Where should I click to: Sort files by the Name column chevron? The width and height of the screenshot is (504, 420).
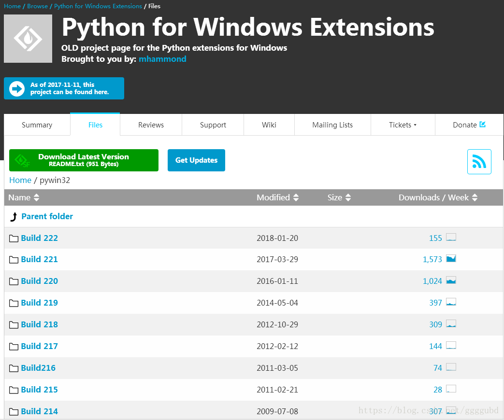tap(36, 197)
